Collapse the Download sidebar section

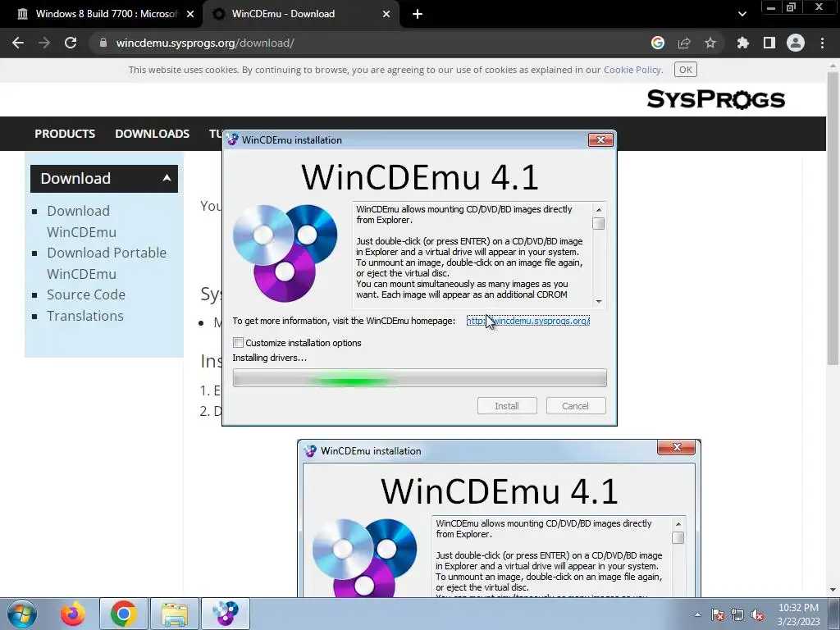click(x=104, y=178)
